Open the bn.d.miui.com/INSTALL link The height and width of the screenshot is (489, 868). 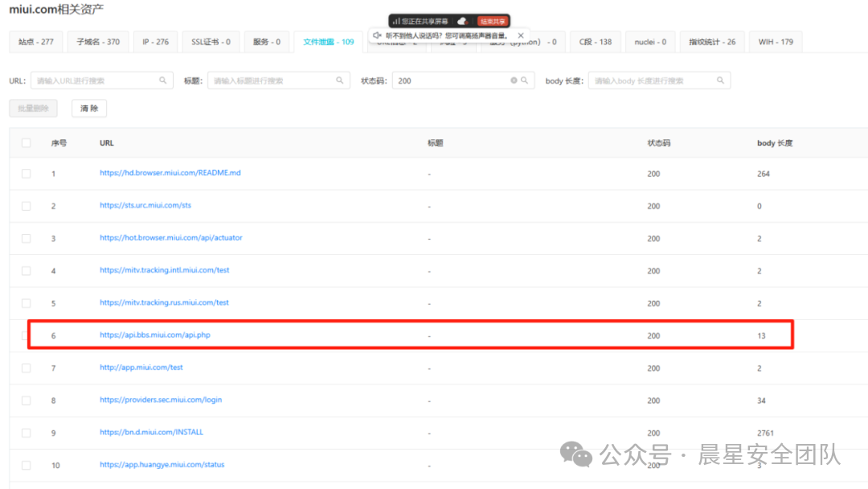(x=151, y=432)
